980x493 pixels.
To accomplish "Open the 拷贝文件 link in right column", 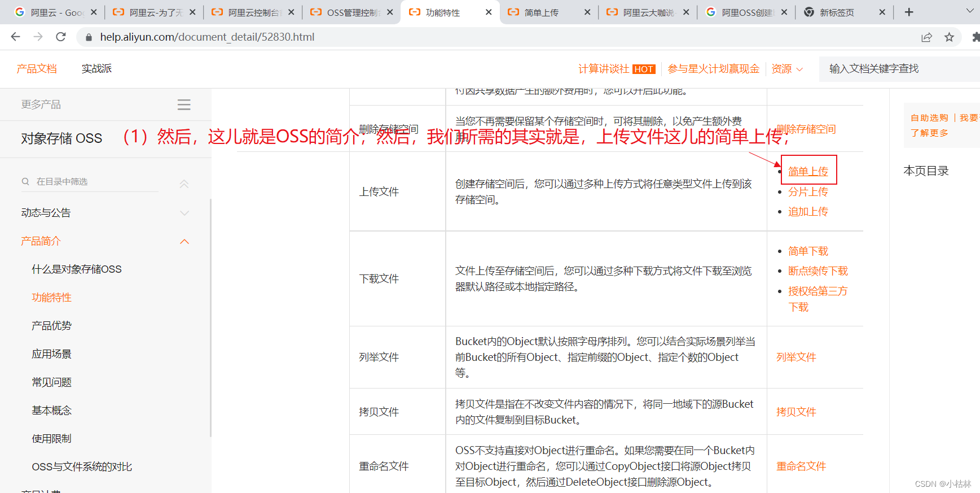I will point(796,412).
